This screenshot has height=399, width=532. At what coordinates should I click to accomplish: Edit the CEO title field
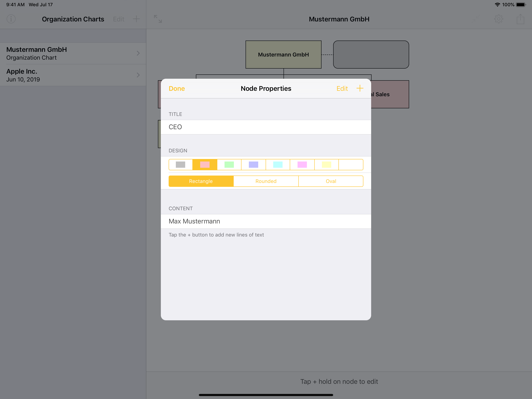coord(266,127)
